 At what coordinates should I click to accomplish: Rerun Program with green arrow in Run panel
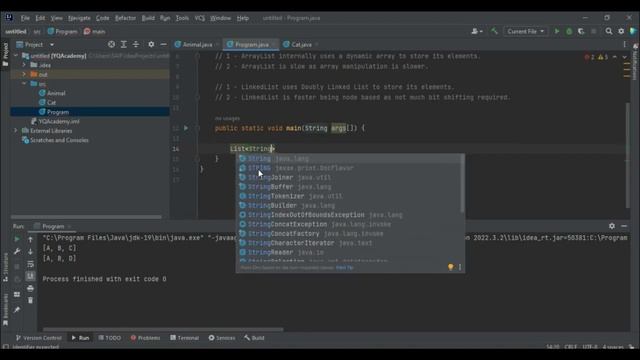tap(17, 239)
